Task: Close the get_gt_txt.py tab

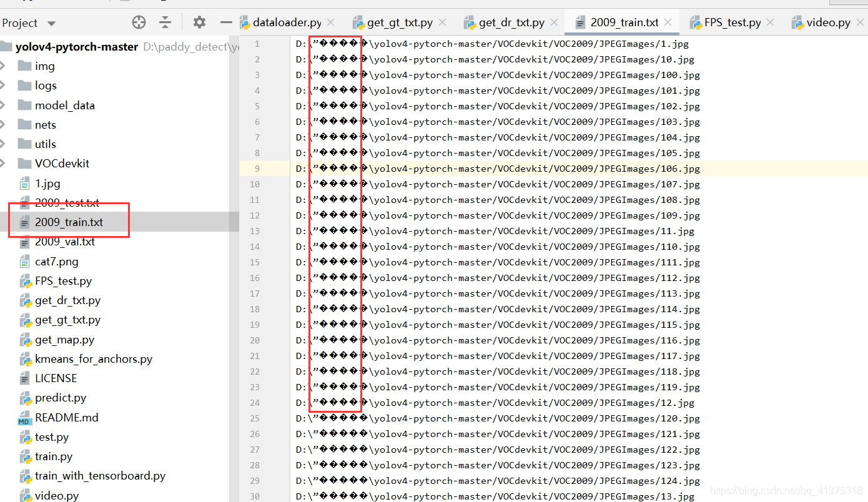Action: [442, 22]
